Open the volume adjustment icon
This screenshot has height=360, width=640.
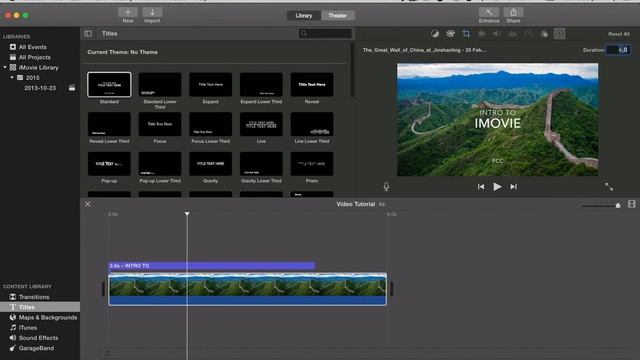(x=497, y=34)
